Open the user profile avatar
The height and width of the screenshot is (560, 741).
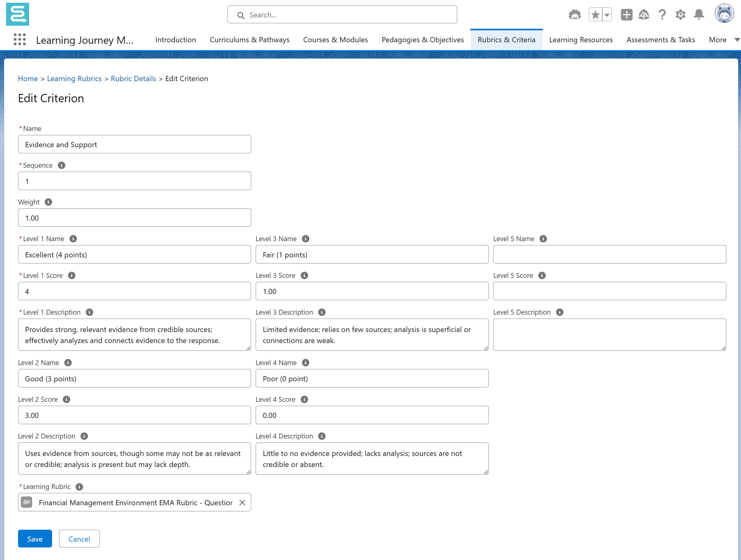click(724, 14)
